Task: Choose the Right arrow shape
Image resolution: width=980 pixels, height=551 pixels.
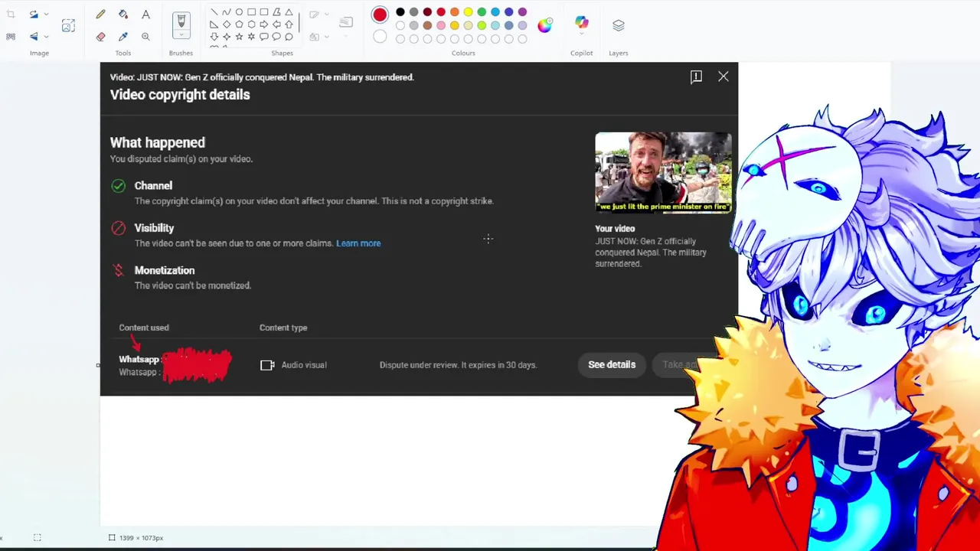Action: pos(264,24)
